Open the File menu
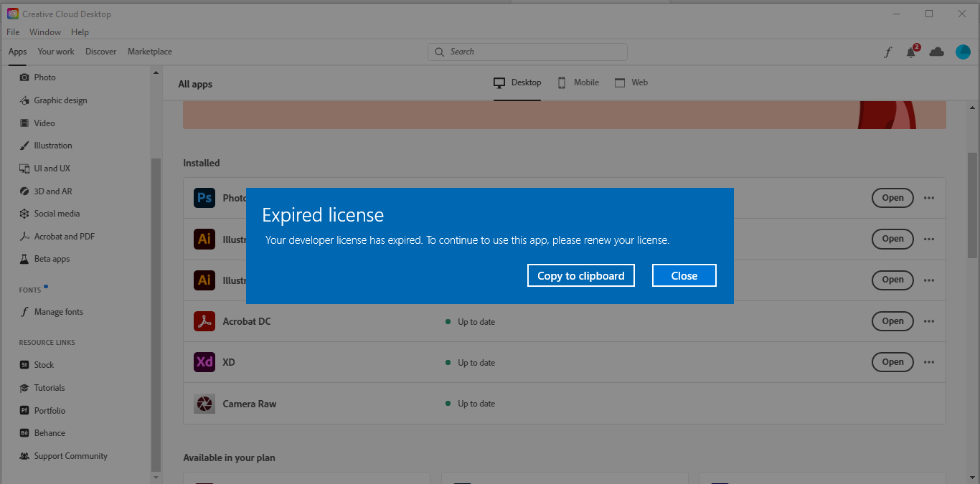This screenshot has height=484, width=980. pos(12,32)
